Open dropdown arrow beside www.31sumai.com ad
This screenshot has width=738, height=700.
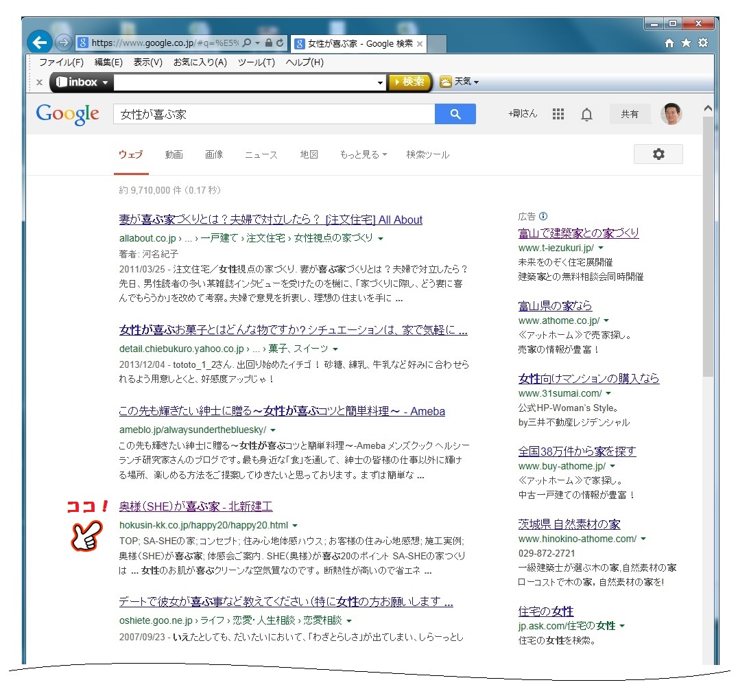pyautogui.click(x=608, y=393)
